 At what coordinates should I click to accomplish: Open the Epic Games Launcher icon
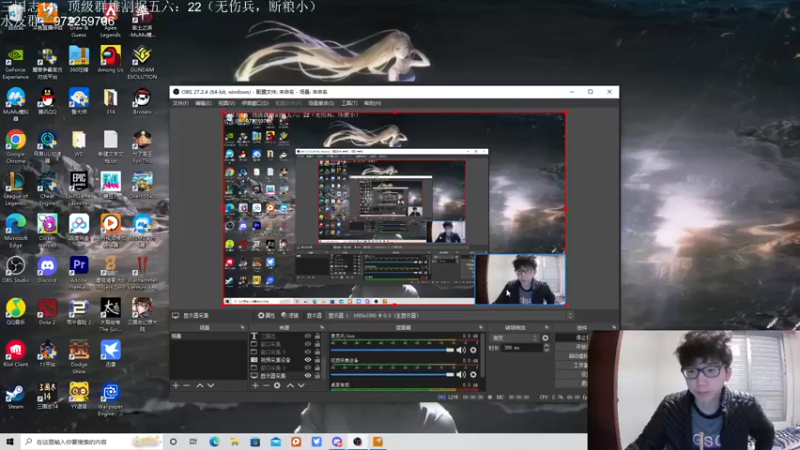[79, 188]
